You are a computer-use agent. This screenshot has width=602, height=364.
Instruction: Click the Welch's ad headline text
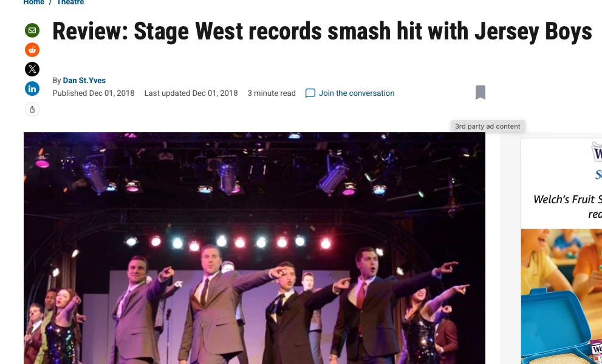(567, 206)
